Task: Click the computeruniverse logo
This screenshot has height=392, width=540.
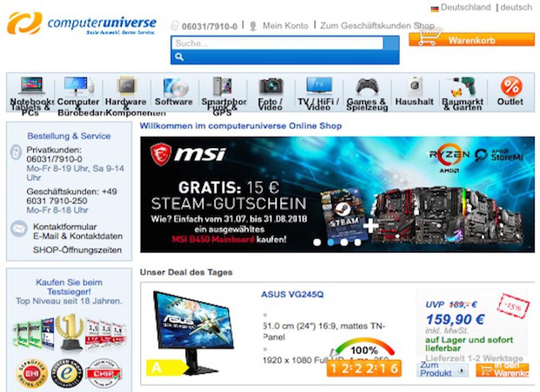Action: pyautogui.click(x=81, y=23)
